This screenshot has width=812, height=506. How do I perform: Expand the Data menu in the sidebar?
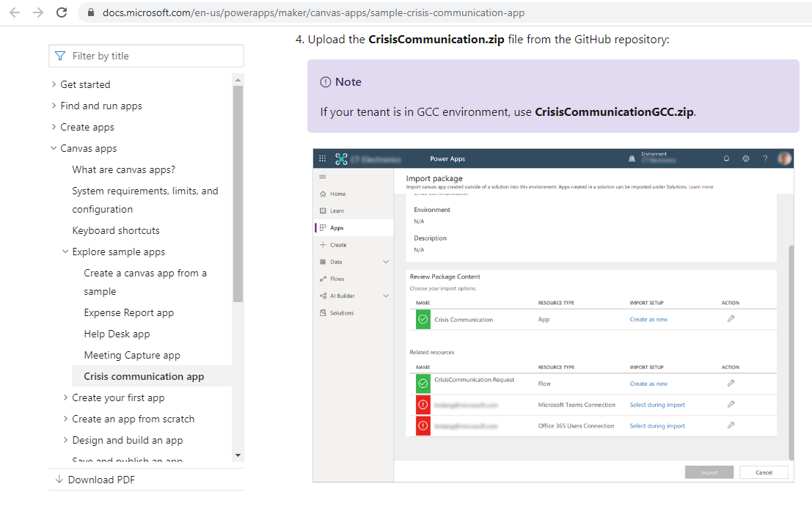[x=337, y=261]
